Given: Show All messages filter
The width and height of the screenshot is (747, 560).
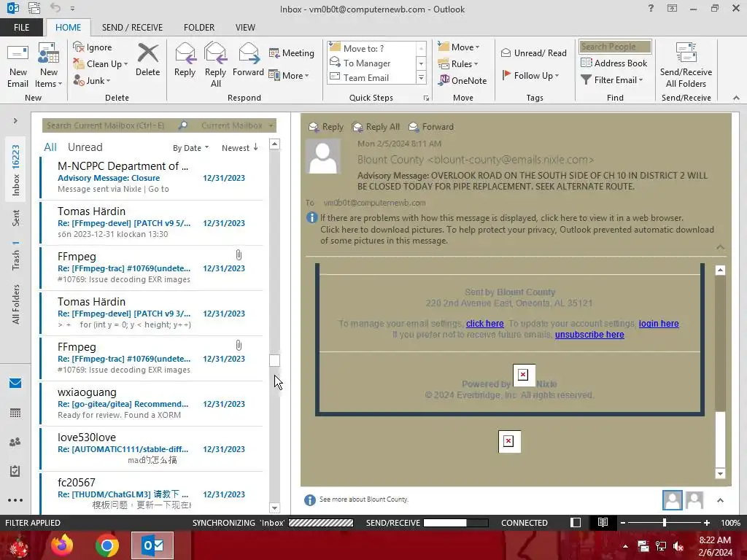Looking at the screenshot, I should tap(50, 147).
